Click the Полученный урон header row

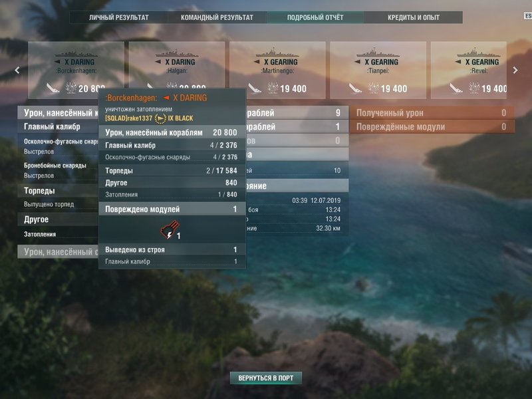(x=432, y=113)
